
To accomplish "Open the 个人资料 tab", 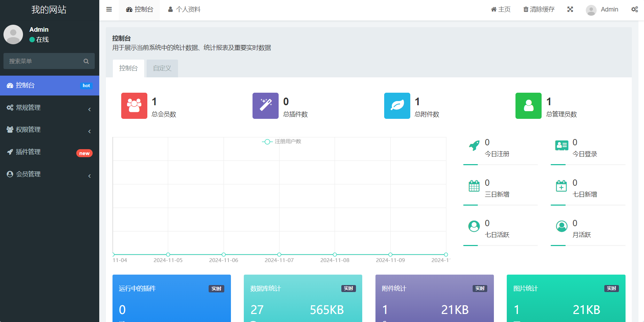I will 184,9.
